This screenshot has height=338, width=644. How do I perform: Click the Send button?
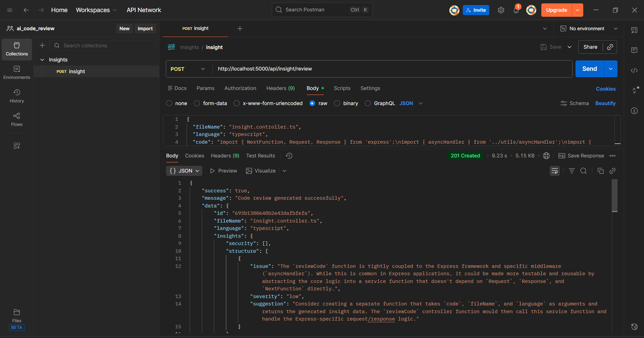589,69
